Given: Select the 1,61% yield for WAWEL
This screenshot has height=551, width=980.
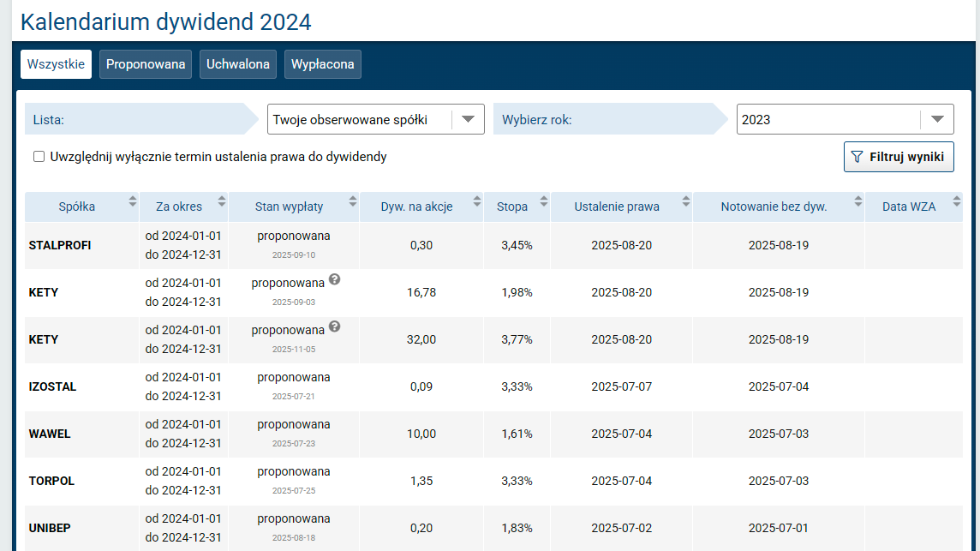Looking at the screenshot, I should [x=517, y=434].
